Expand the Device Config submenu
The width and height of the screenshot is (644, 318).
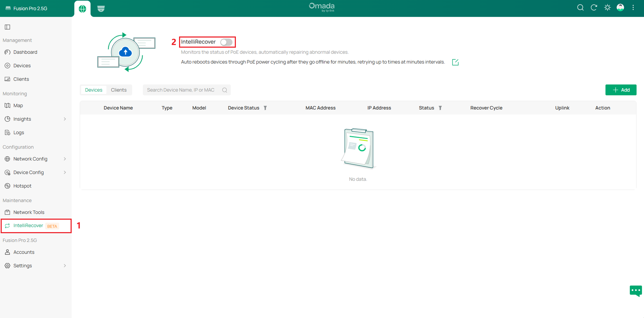pyautogui.click(x=65, y=172)
